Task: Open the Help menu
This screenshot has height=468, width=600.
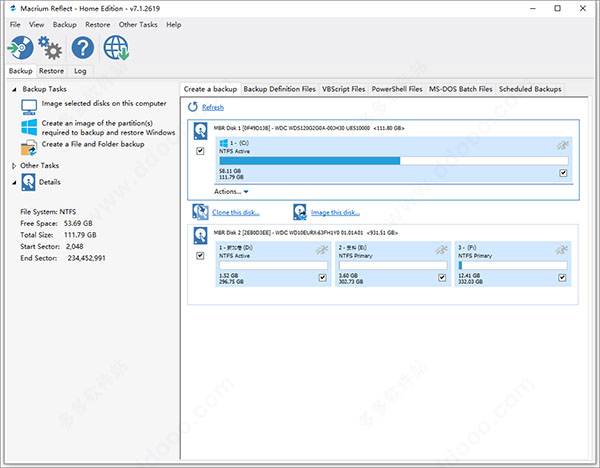Action: coord(174,24)
